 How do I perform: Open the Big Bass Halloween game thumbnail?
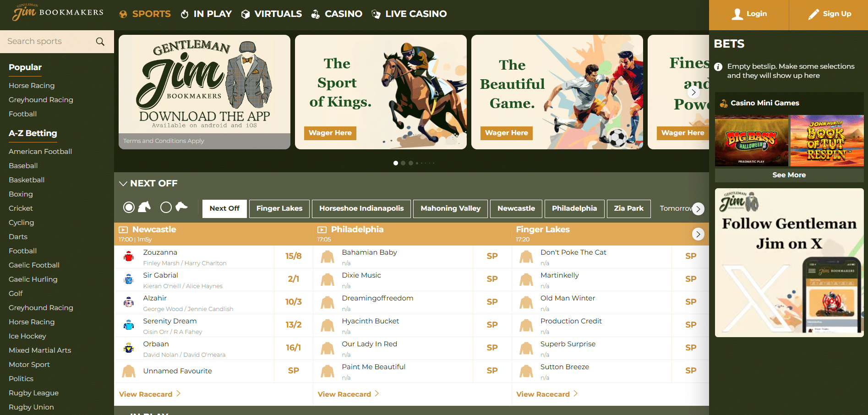(752, 141)
